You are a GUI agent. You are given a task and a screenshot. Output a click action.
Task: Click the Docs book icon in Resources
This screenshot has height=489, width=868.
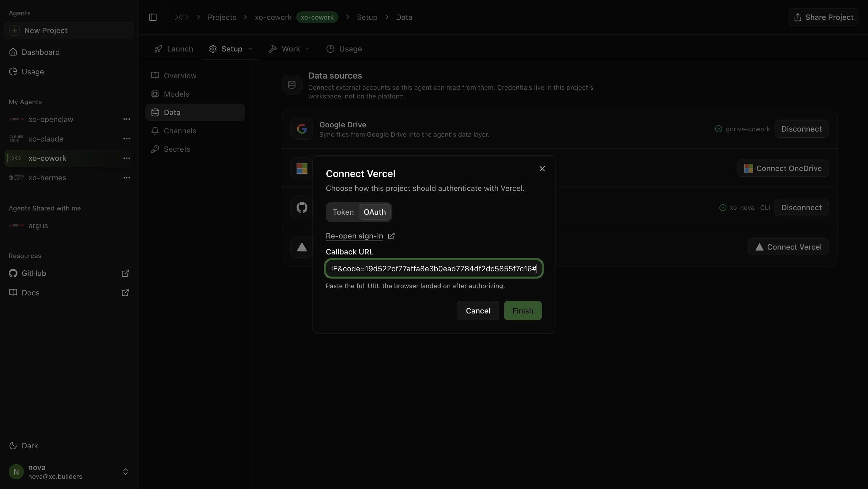click(13, 292)
